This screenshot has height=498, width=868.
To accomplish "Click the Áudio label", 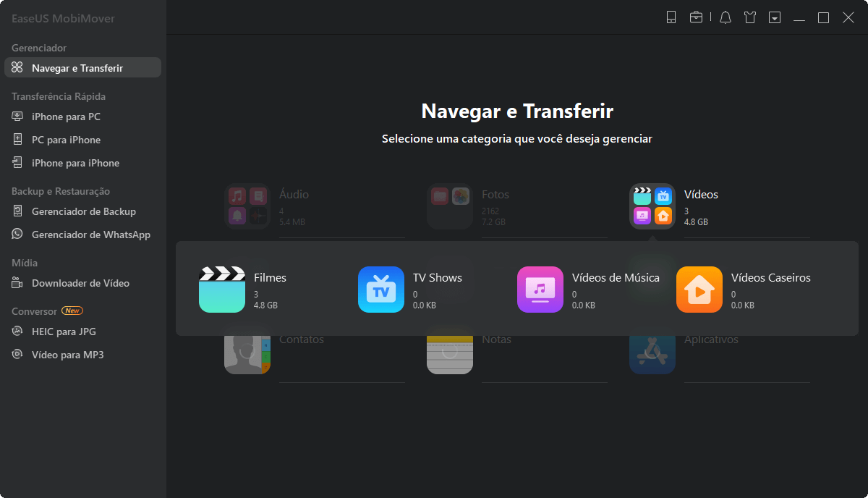I will click(294, 195).
